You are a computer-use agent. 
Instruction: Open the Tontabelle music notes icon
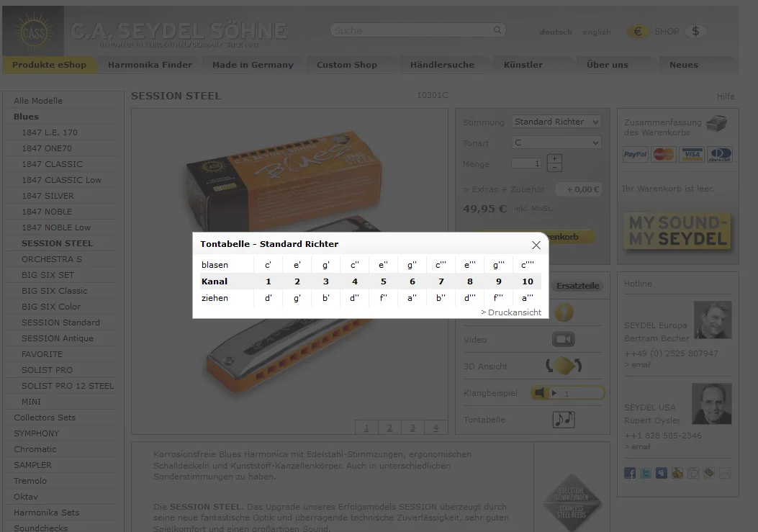click(564, 419)
